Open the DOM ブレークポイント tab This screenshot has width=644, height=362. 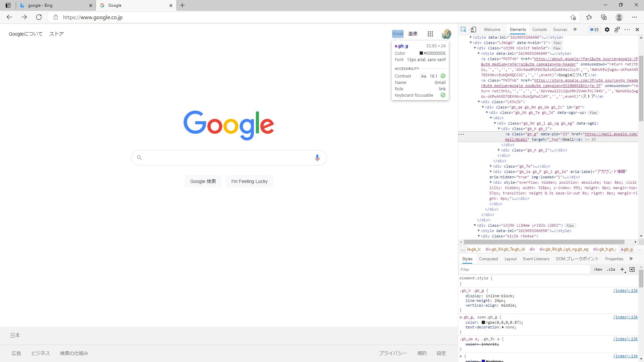click(x=577, y=259)
